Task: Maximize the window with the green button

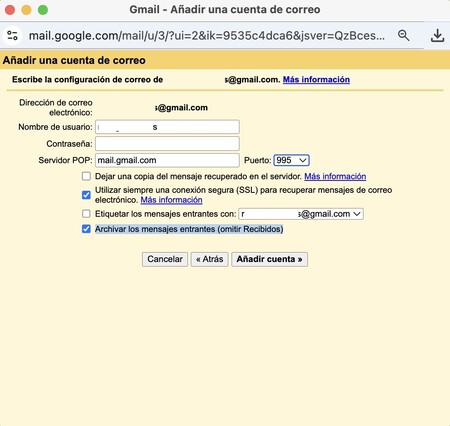Action: tap(43, 10)
